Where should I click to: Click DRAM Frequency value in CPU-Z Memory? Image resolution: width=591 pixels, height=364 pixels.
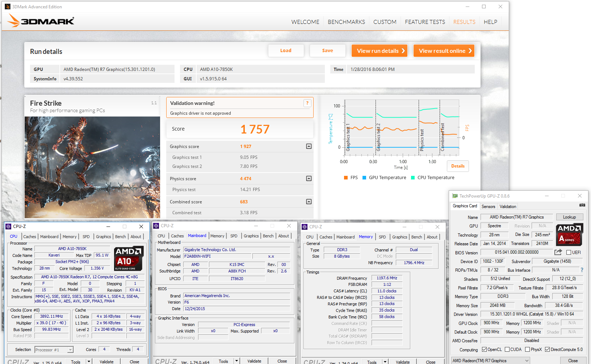click(387, 278)
